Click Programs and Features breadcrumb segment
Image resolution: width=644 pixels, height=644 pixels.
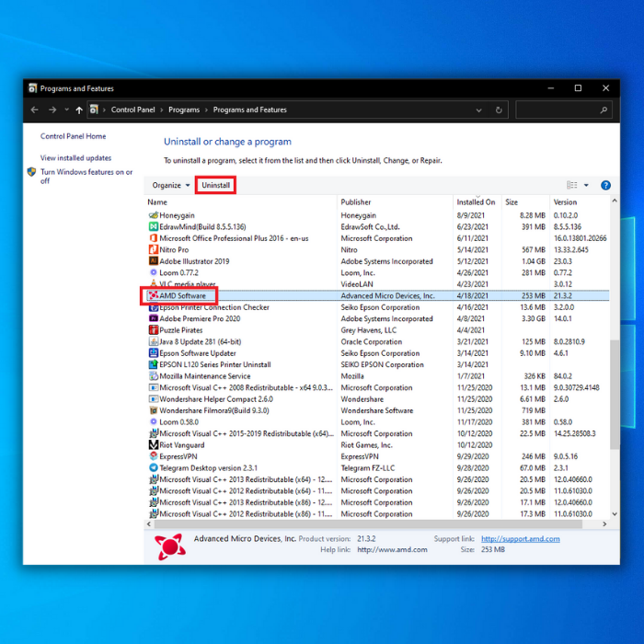click(x=249, y=110)
